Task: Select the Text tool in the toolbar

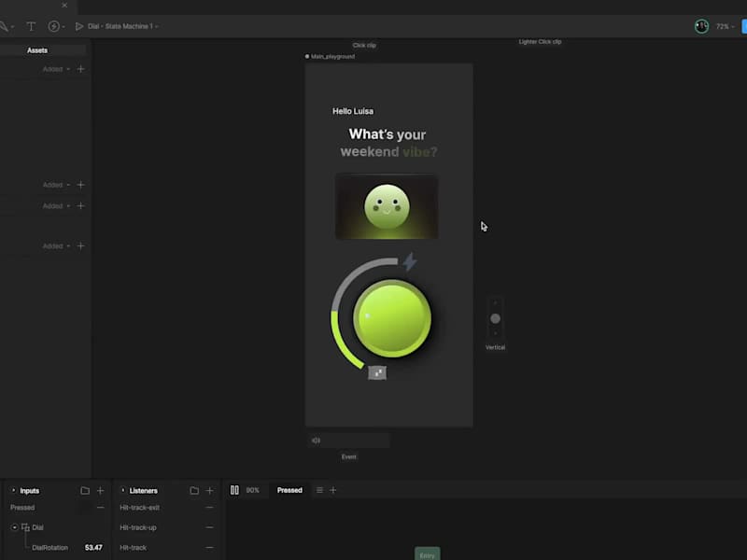Action: pos(31,27)
